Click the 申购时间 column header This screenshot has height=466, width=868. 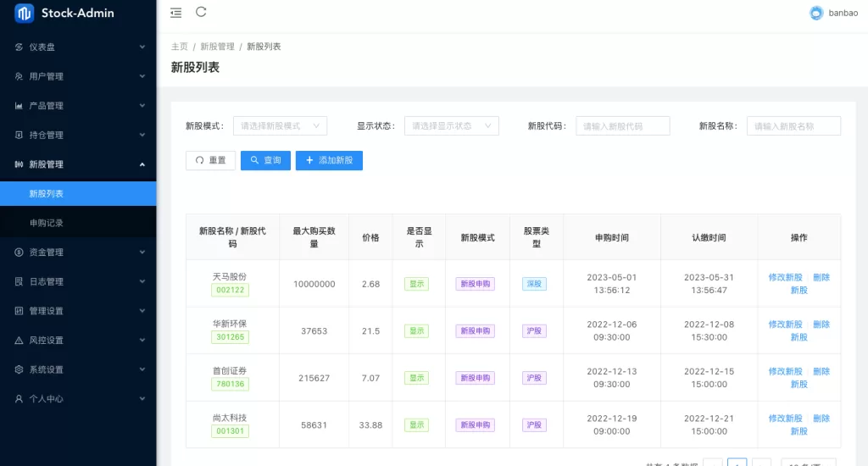tap(612, 237)
